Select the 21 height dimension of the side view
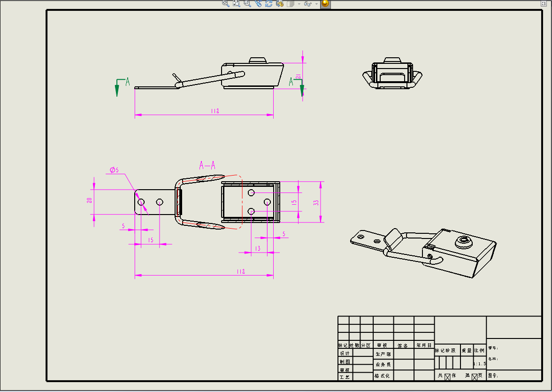Image resolution: width=552 pixels, height=392 pixels. [299, 77]
